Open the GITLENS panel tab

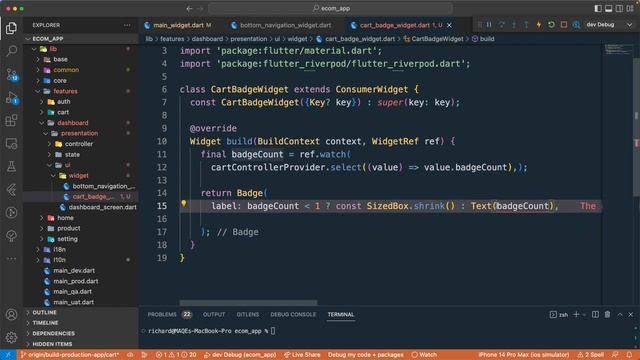[x=247, y=314]
